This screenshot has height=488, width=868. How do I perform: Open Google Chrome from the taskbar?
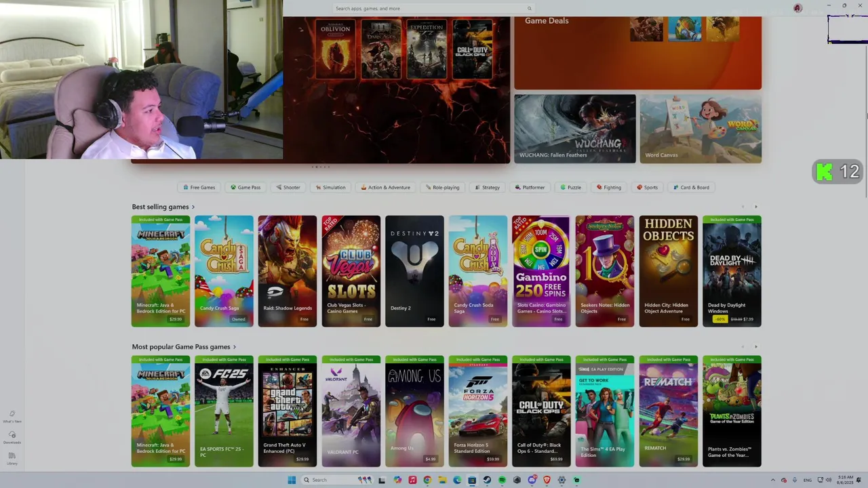[427, 480]
